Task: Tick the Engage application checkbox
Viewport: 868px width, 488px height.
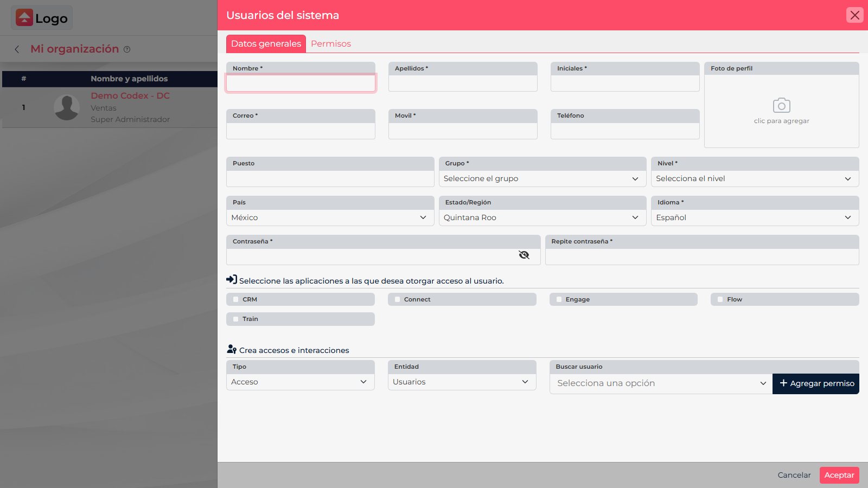Action: pos(559,299)
